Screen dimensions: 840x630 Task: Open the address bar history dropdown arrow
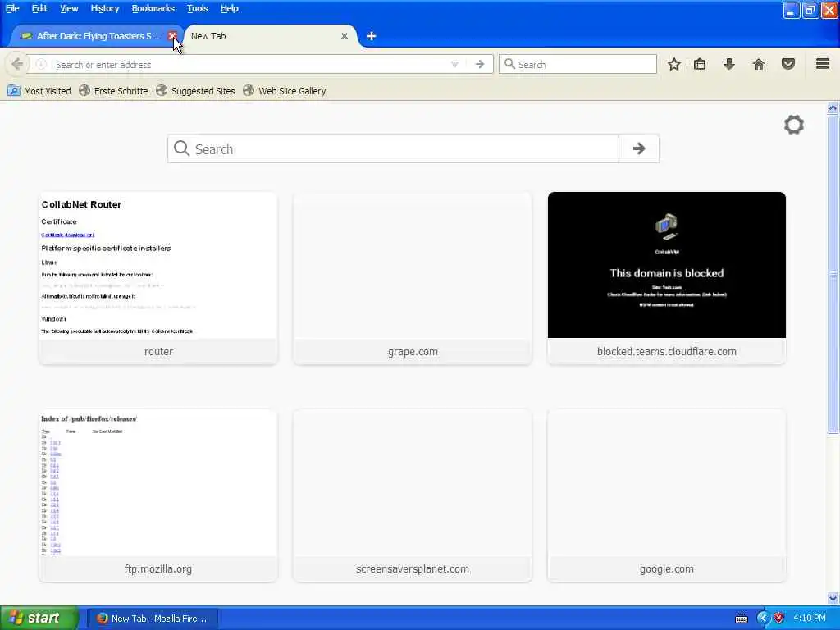click(x=454, y=64)
